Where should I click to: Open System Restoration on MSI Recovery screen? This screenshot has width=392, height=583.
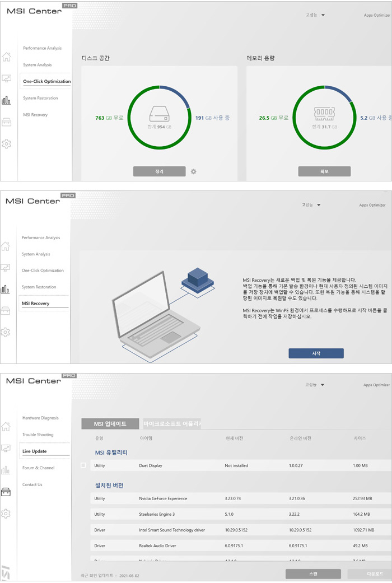point(39,287)
